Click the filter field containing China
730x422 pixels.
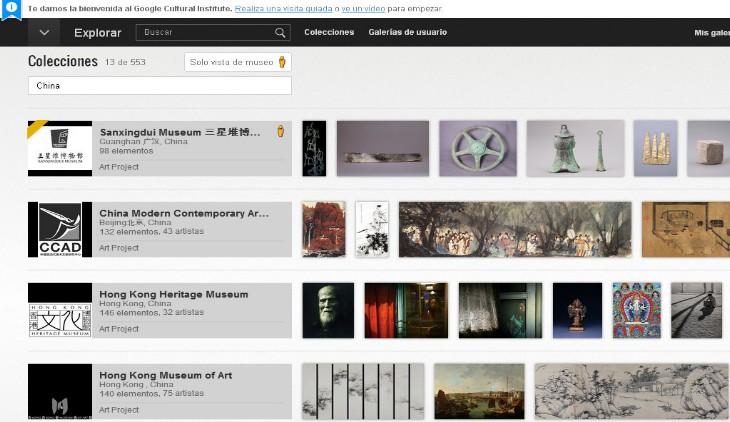click(160, 86)
